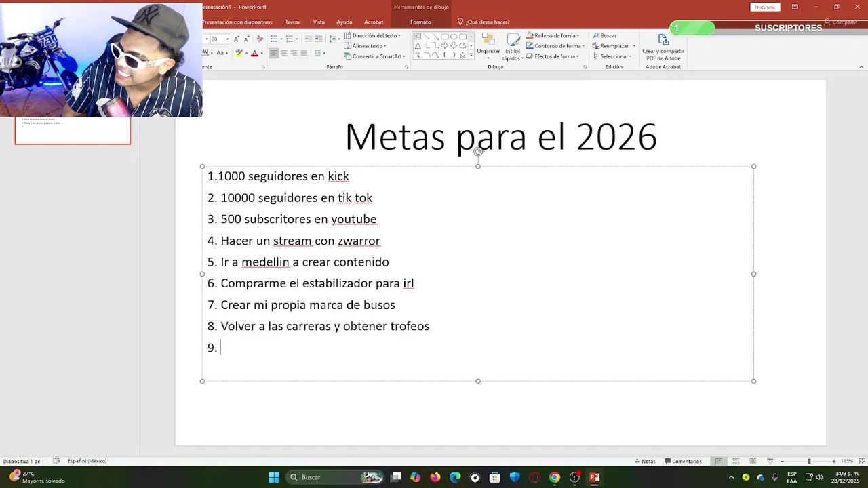Collapse the ribbon with the chevron
The image size is (868, 488).
[x=861, y=66]
